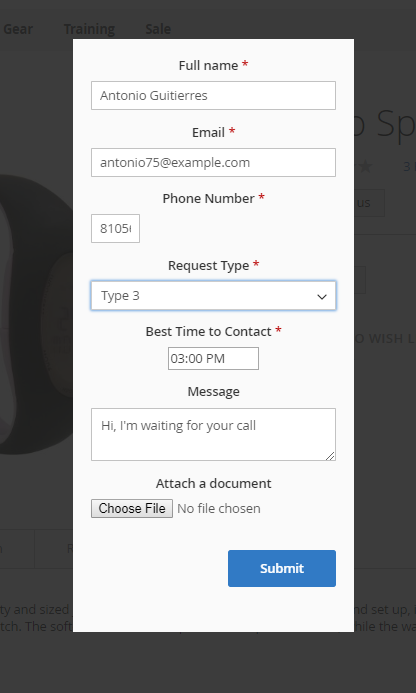
Task: Click the grey star rating icon behind form
Action: click(x=364, y=167)
